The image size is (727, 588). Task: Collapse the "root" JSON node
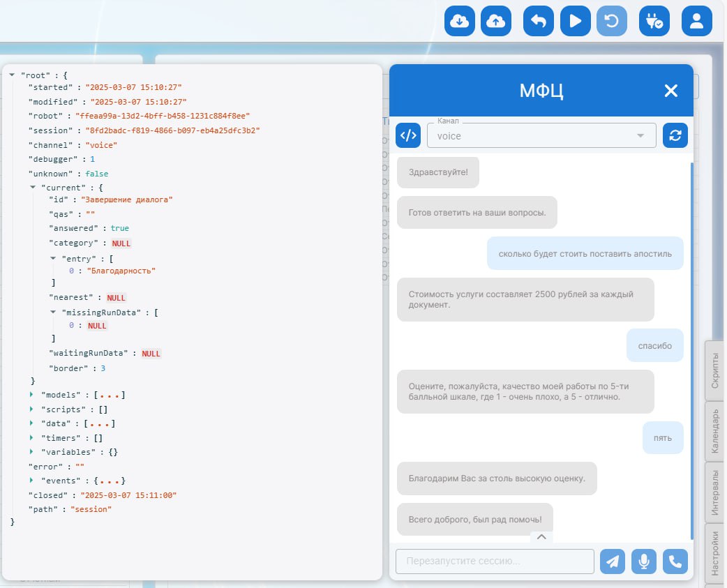point(13,74)
